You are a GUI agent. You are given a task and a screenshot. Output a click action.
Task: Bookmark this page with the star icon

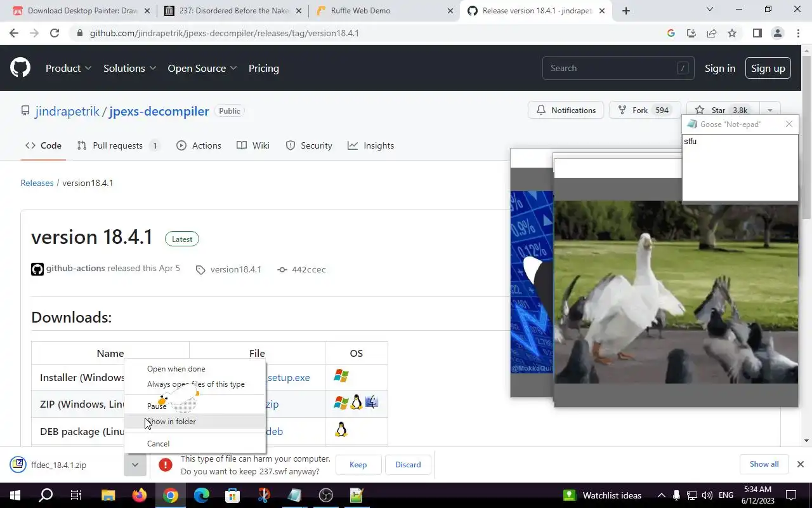pos(732,33)
